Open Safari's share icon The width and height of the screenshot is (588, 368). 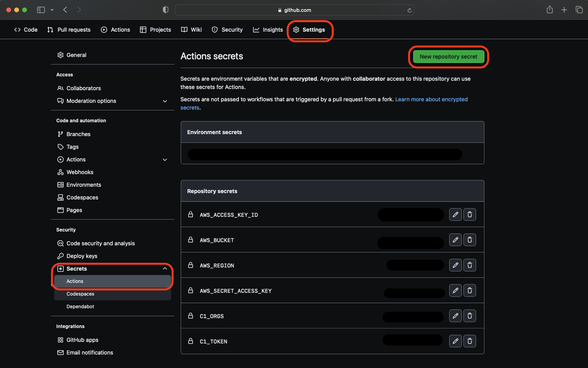(x=550, y=10)
